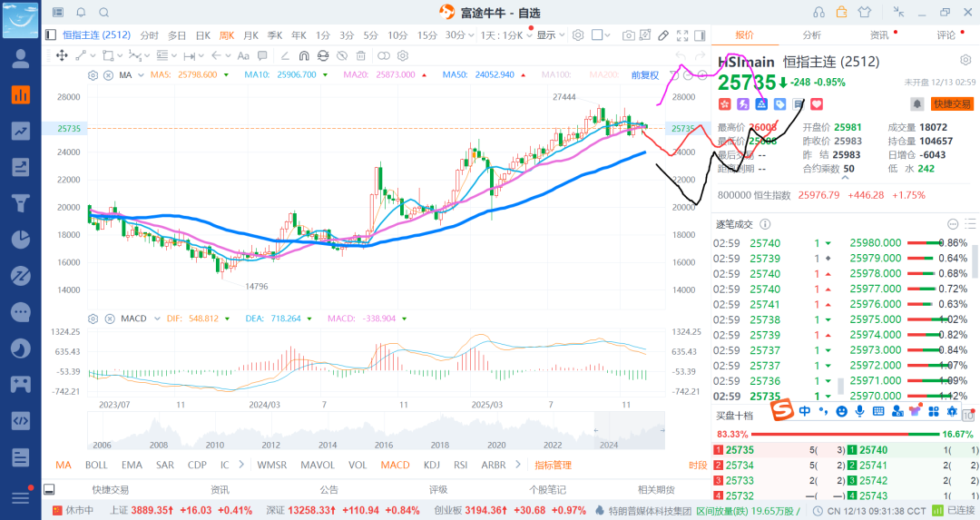This screenshot has width=980, height=520.
Task: Click 前复权 adjustment setting
Action: coord(645,75)
